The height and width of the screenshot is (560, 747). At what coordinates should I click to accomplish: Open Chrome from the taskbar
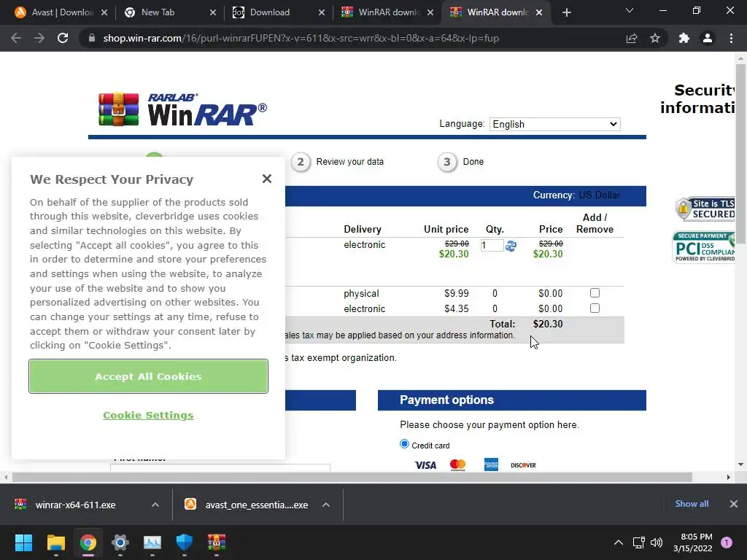(x=88, y=542)
